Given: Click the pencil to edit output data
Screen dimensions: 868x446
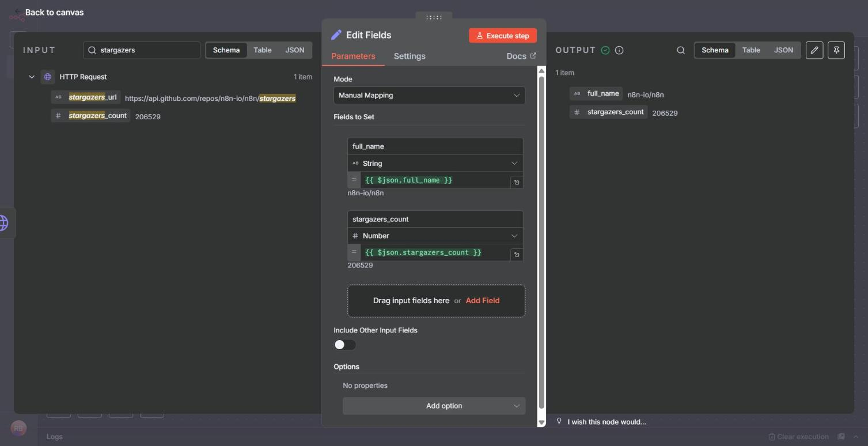Looking at the screenshot, I should coord(814,50).
